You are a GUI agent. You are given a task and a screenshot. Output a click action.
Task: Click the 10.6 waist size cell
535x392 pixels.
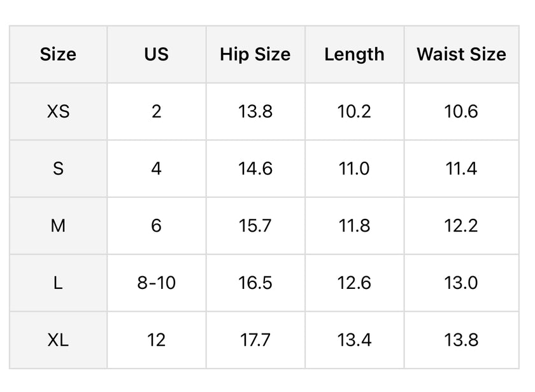461,111
